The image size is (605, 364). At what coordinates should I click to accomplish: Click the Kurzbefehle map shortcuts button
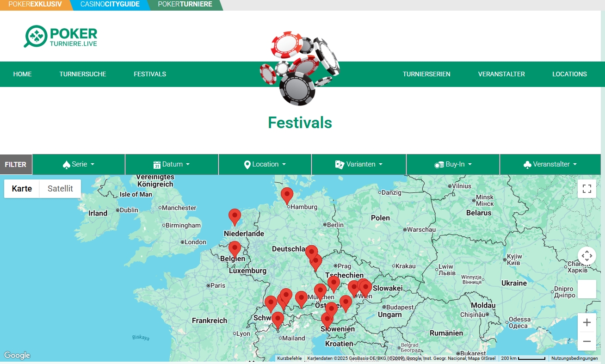coord(290,358)
